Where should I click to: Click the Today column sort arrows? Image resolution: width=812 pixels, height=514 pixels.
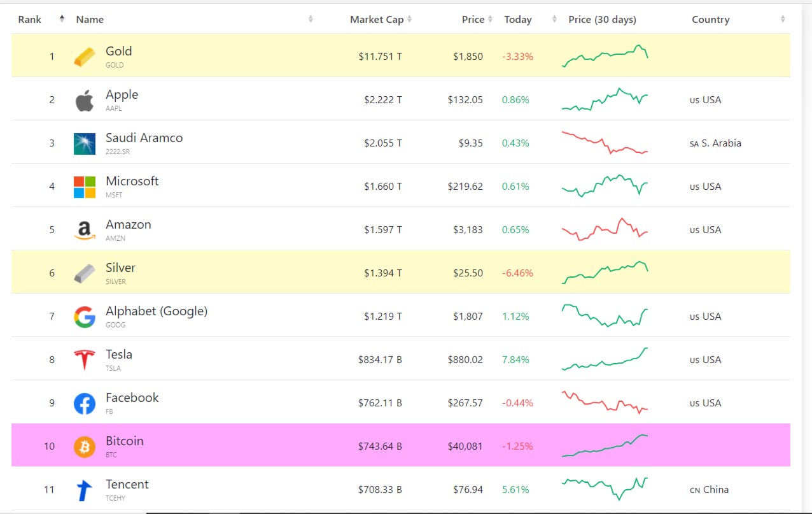click(x=554, y=19)
